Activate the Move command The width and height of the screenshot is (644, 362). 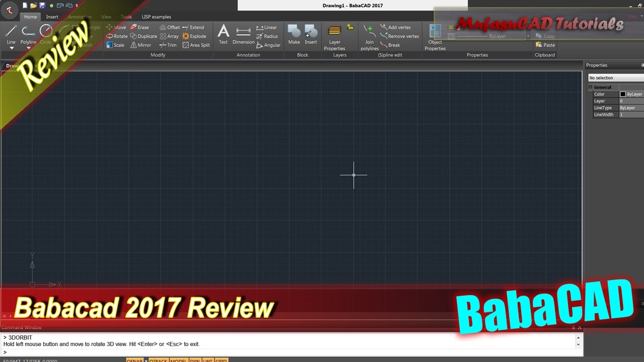click(x=116, y=28)
